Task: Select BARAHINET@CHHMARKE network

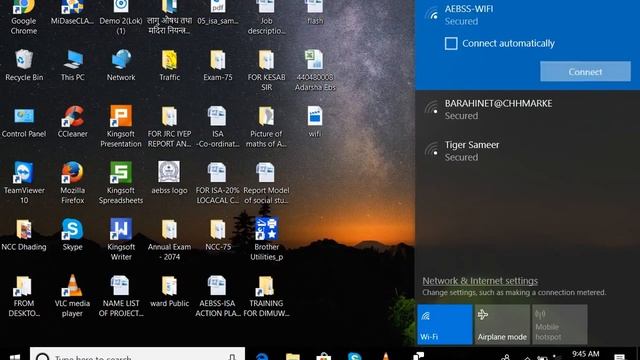Action: (x=527, y=109)
